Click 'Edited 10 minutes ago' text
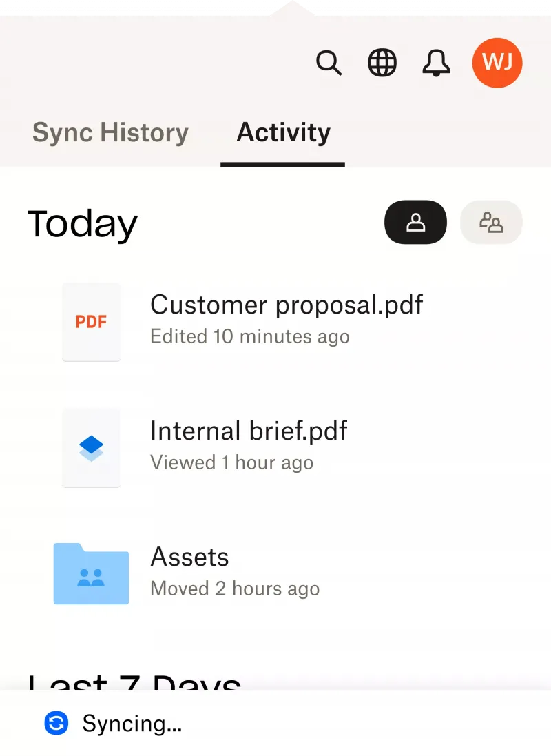Viewport: 551px width, 756px height. pyautogui.click(x=250, y=336)
